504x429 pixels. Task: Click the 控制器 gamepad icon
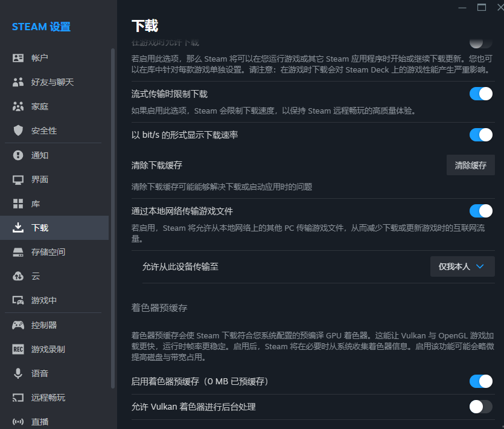(x=18, y=325)
